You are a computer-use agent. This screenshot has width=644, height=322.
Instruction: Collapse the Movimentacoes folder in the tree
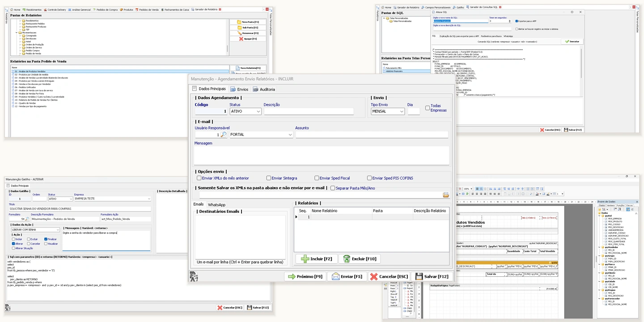tap(17, 33)
